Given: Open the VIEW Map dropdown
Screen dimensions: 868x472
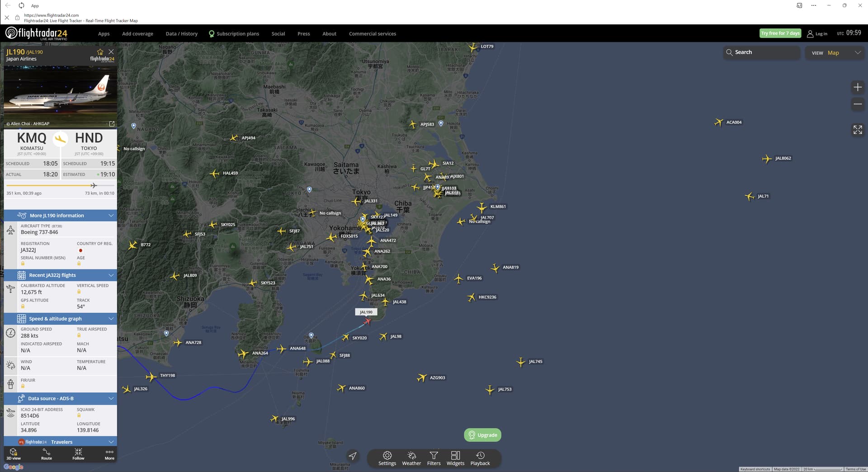Looking at the screenshot, I should [x=835, y=52].
